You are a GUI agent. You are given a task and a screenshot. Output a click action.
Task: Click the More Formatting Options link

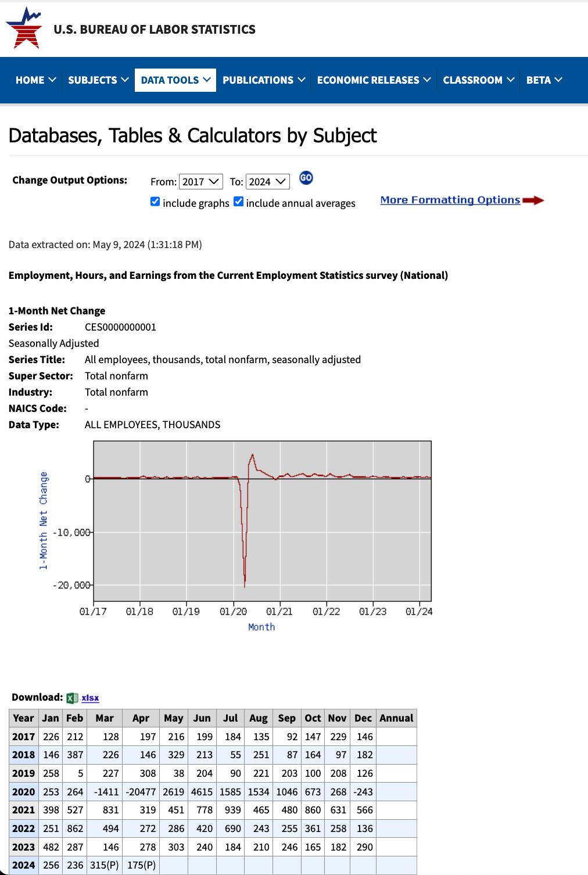(450, 200)
